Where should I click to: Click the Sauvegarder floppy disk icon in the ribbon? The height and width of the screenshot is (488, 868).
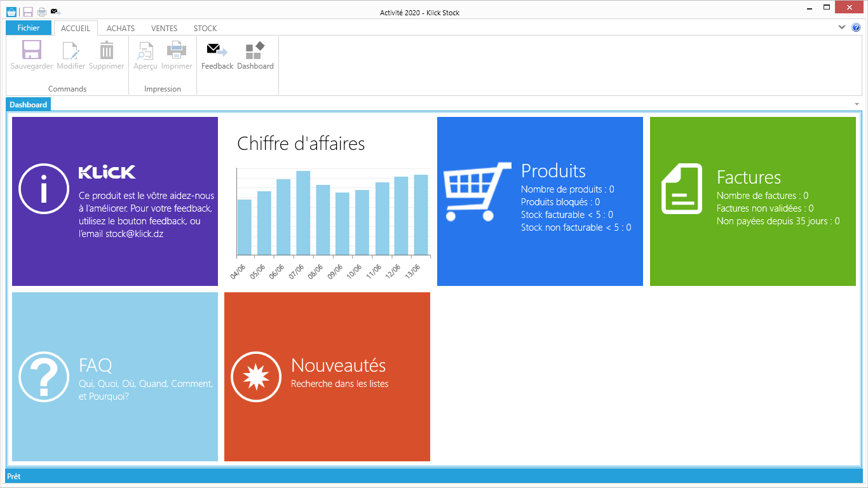click(31, 51)
